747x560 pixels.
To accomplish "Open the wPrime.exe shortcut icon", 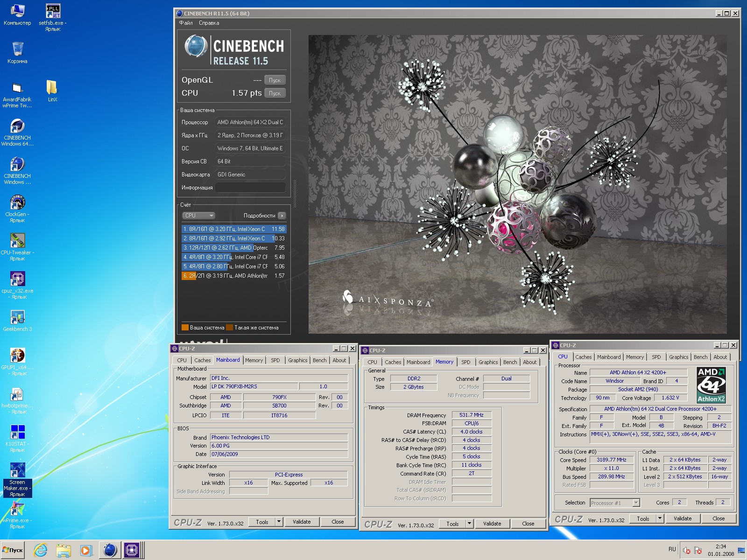I will click(17, 515).
